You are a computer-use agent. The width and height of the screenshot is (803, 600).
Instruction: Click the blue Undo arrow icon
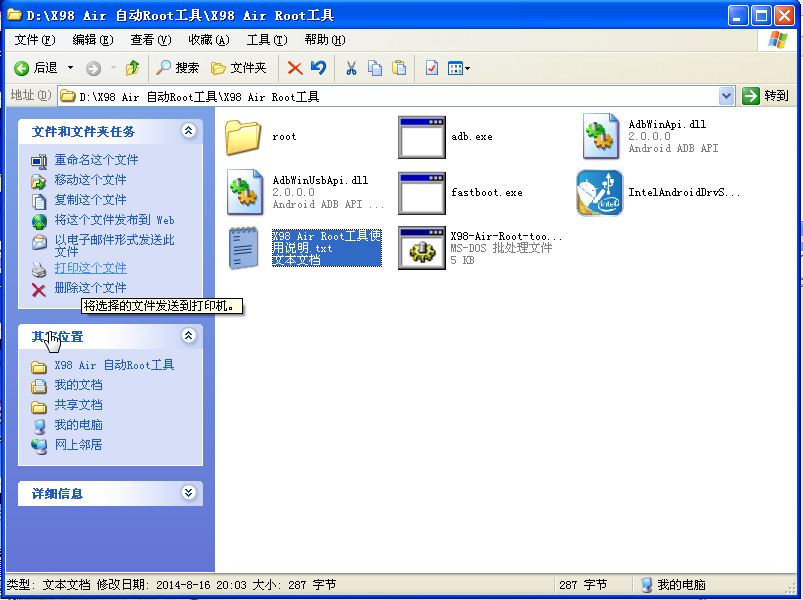click(x=318, y=68)
